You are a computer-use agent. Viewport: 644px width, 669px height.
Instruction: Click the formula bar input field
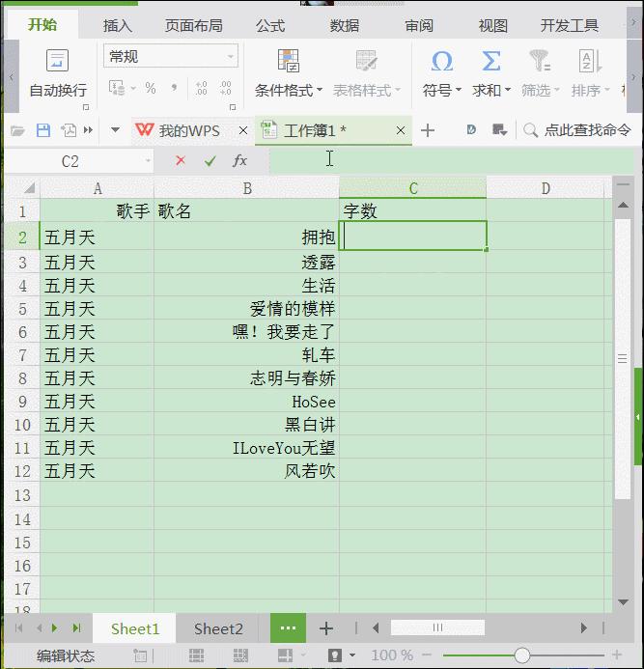[x=451, y=161]
